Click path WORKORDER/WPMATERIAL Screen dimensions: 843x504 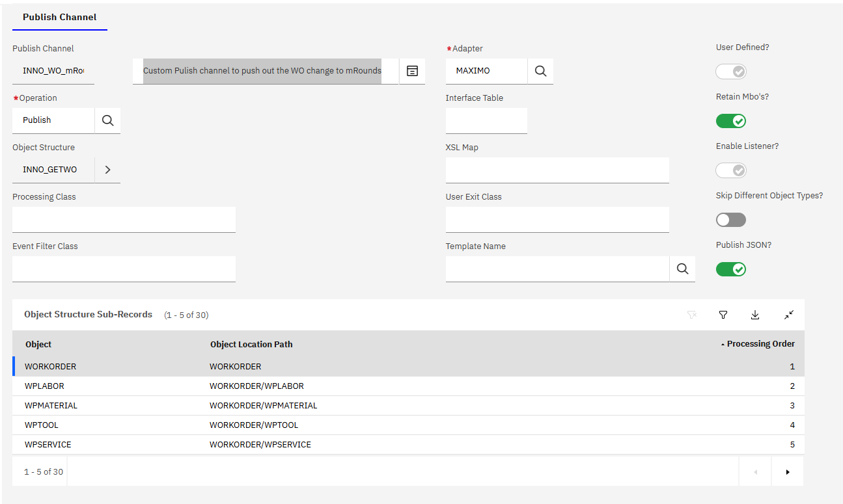pos(264,406)
